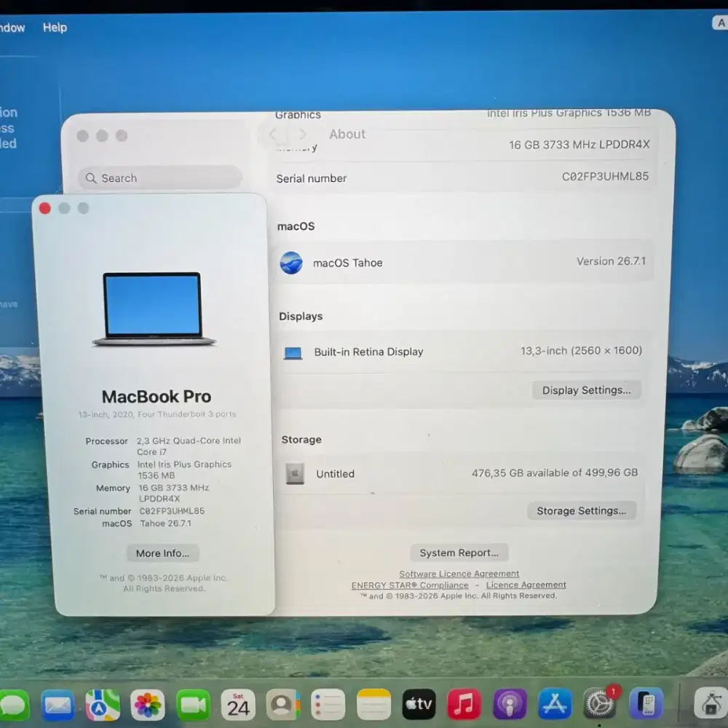728x728 pixels.
Task: Open the Licence Agreement link
Action: (x=526, y=585)
